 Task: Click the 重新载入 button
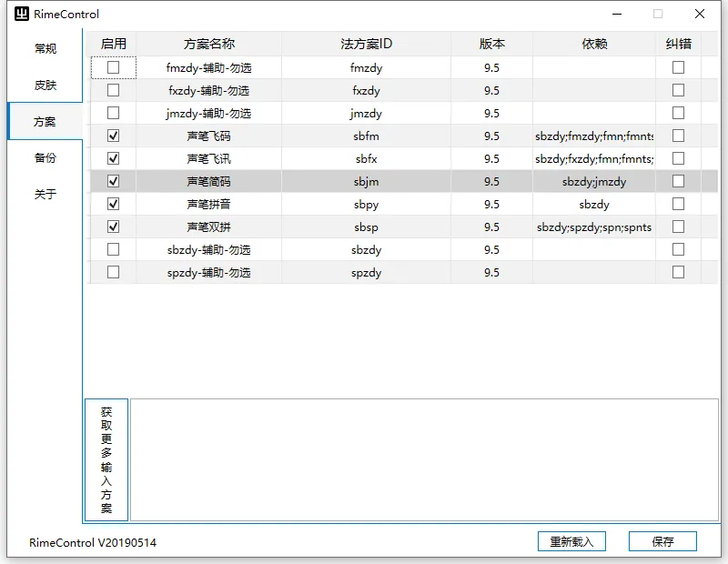(x=571, y=541)
